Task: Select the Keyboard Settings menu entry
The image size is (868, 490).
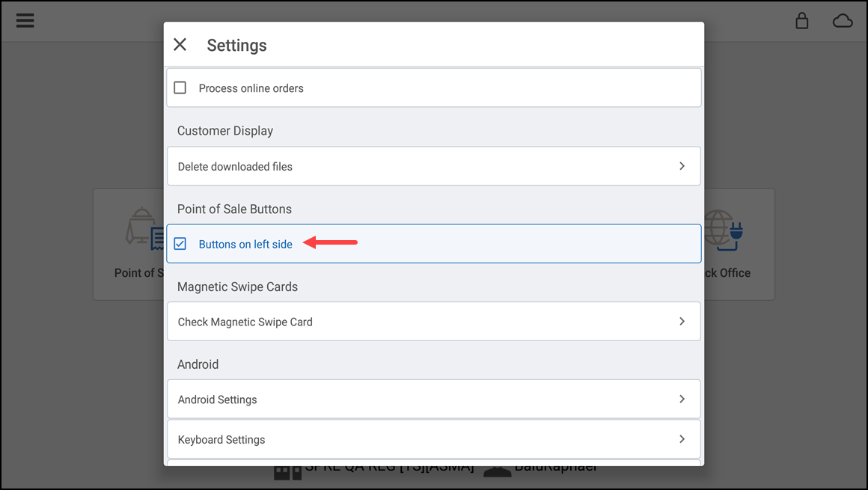Action: coord(221,439)
